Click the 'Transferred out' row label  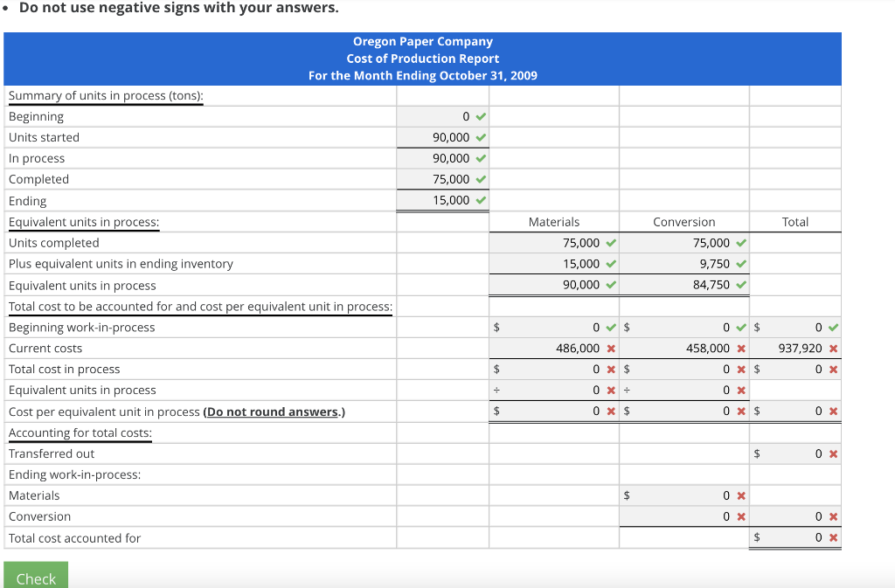coord(52,454)
